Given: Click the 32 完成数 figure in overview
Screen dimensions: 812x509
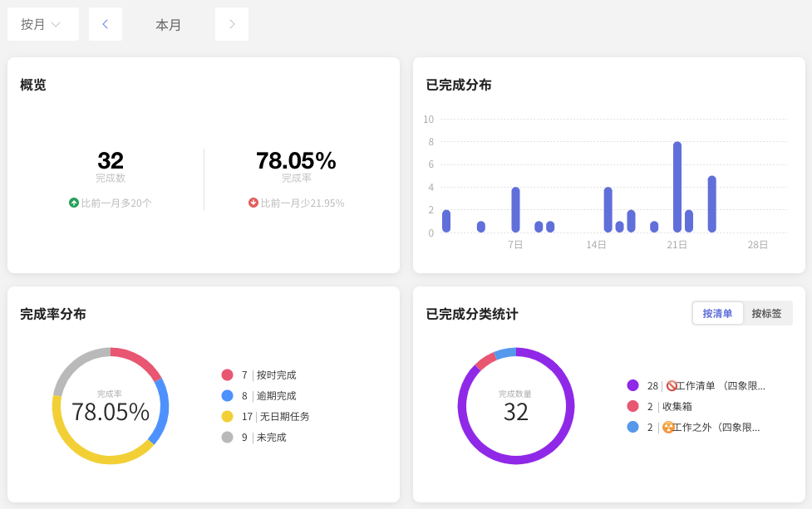Looking at the screenshot, I should click(x=111, y=161).
